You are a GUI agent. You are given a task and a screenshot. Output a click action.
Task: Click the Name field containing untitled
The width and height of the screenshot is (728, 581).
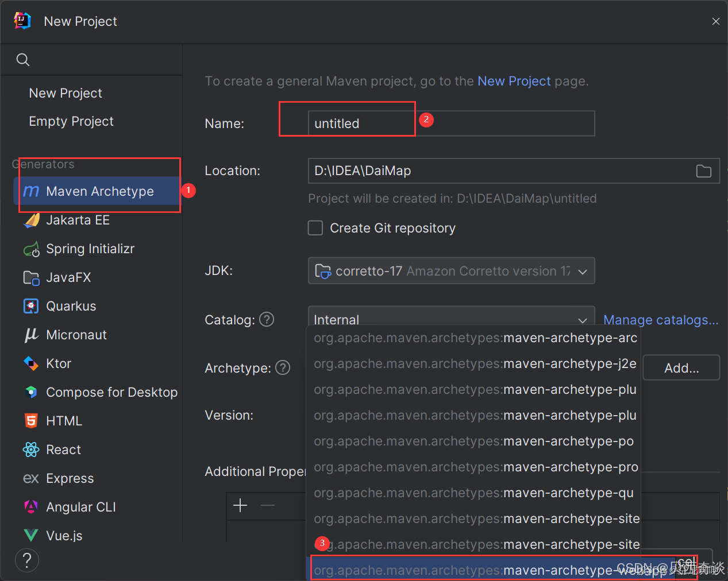pyautogui.click(x=451, y=123)
